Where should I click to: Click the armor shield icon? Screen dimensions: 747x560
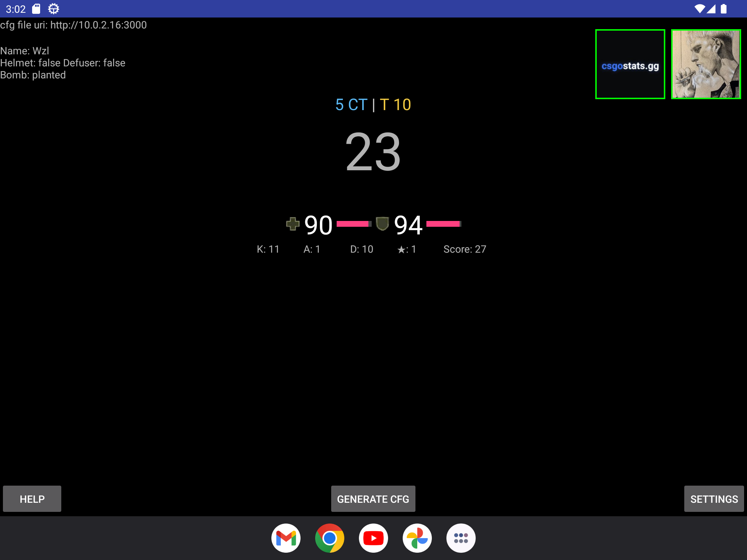382,224
